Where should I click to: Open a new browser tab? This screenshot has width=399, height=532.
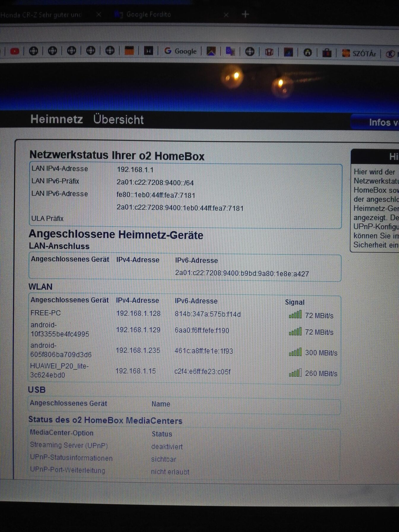tap(245, 14)
